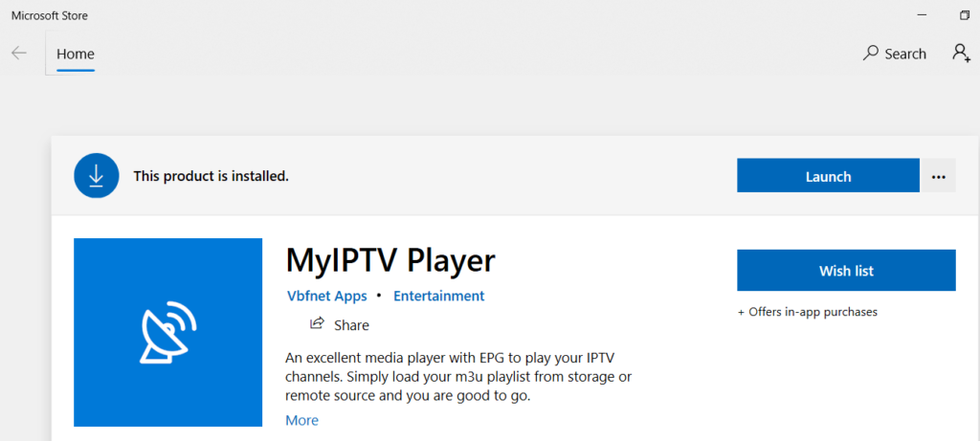
Task: Click the Share arrow icon
Action: point(318,323)
